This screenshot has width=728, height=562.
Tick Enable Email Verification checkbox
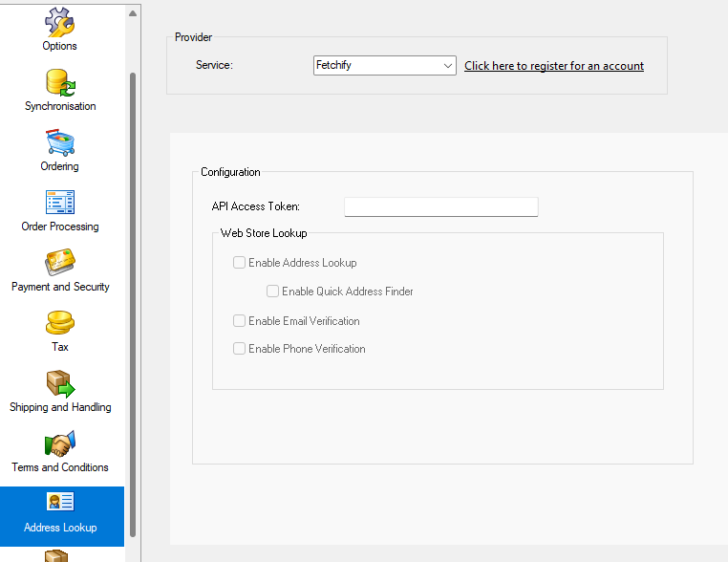[240, 321]
